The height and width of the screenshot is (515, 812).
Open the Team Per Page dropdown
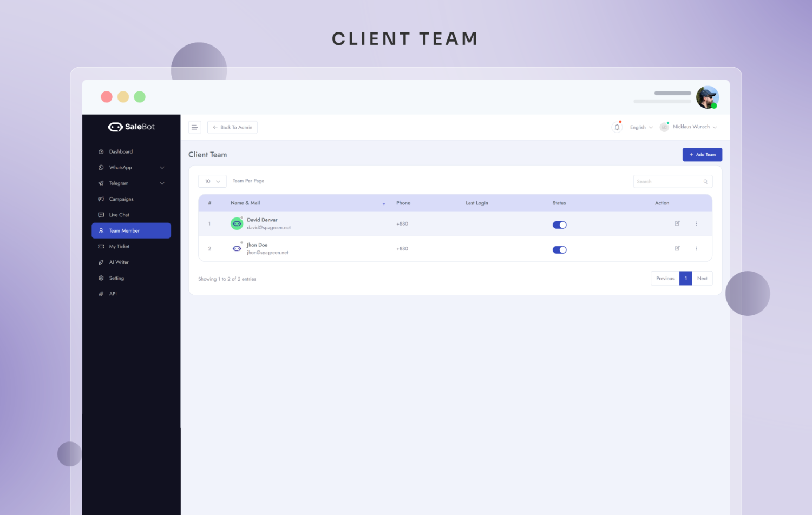coord(212,181)
